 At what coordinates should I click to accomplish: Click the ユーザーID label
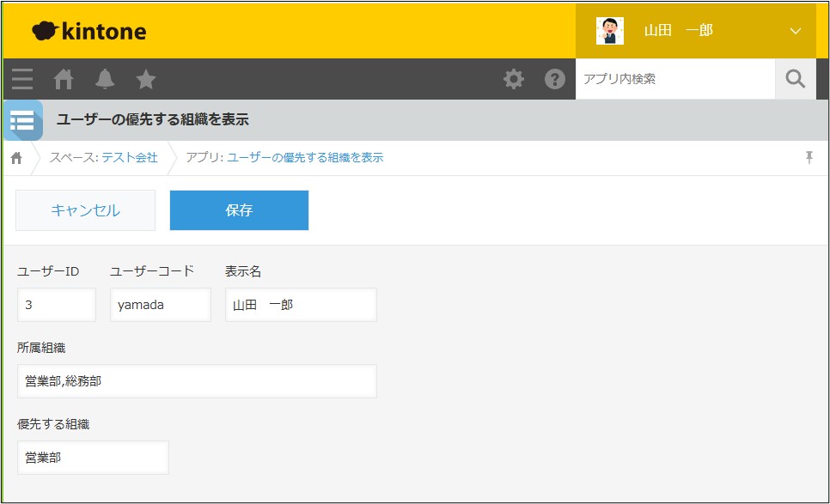point(48,271)
